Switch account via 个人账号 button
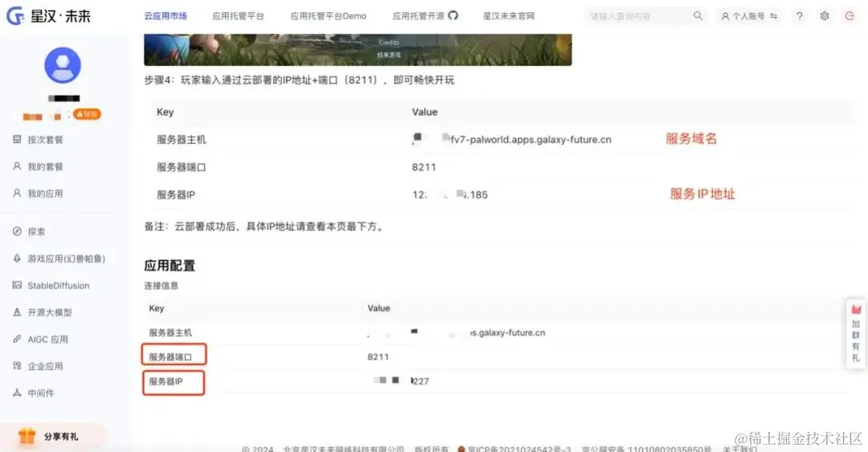This screenshot has width=868, height=452. pyautogui.click(x=749, y=16)
